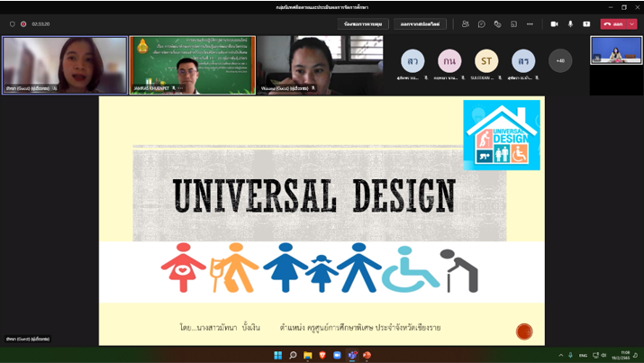The image size is (644, 363).
Task: Open the Windows Start menu
Action: [278, 356]
